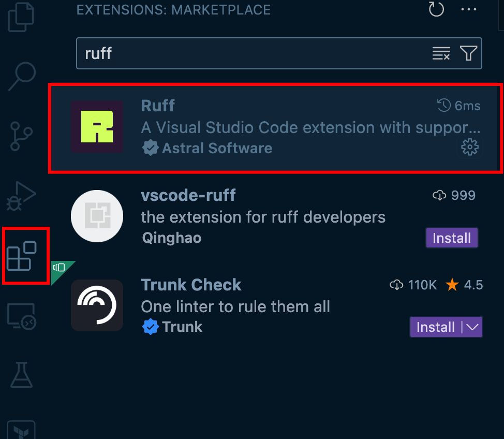Click the remote extension badge on Trunk Check
This screenshot has height=439, width=504.
tap(61, 269)
